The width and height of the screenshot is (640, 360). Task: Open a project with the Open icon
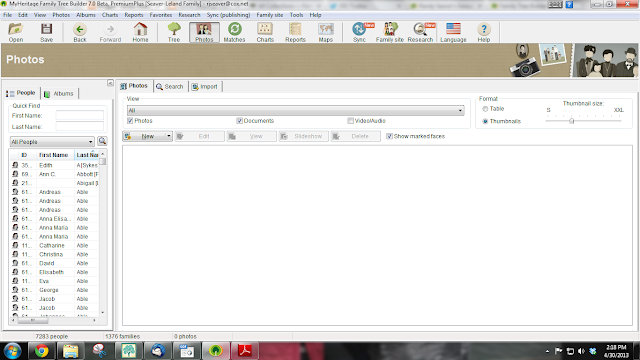(x=16, y=32)
